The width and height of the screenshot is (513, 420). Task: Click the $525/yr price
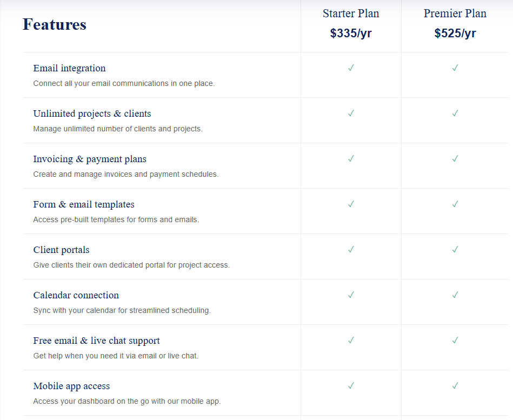(455, 34)
